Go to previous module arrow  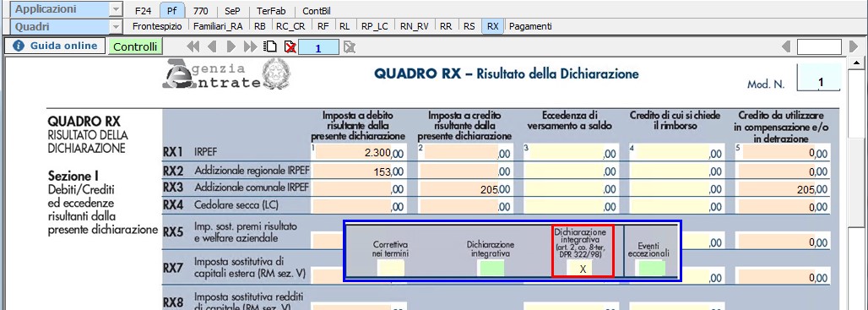212,47
